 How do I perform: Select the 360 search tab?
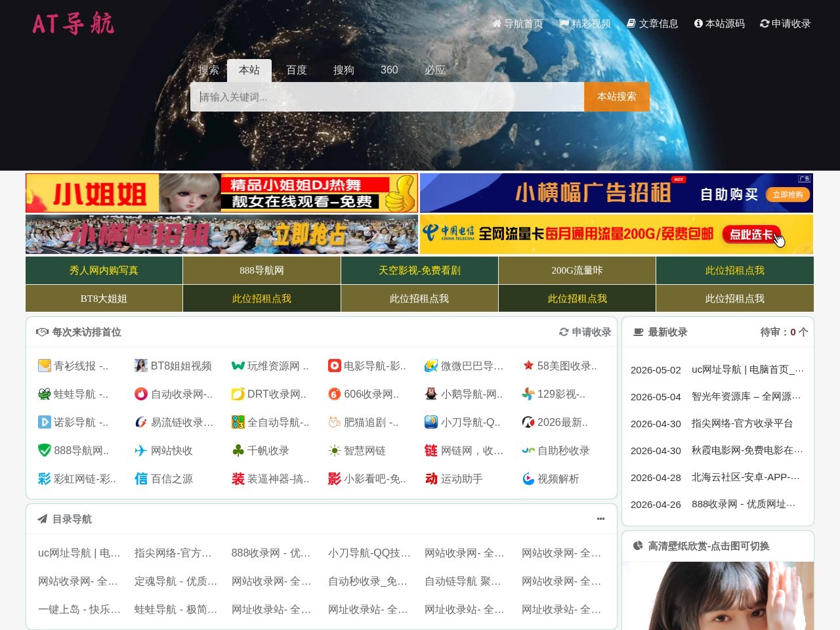point(389,70)
